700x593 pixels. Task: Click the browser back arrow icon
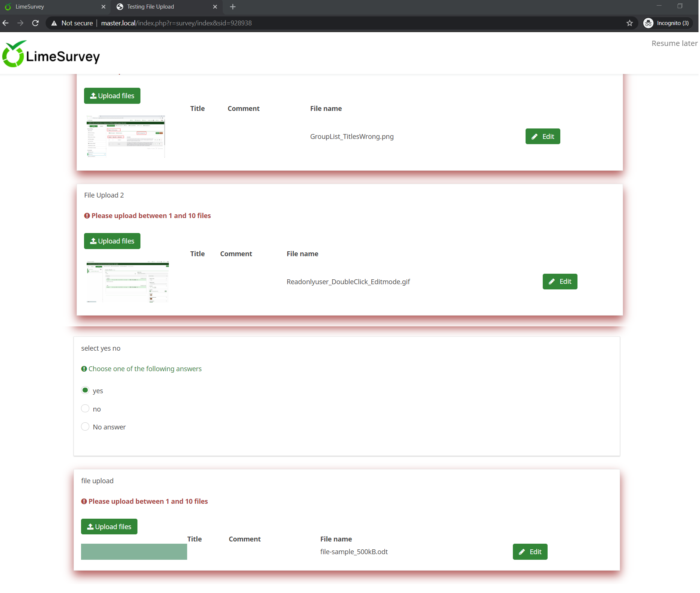(6, 23)
